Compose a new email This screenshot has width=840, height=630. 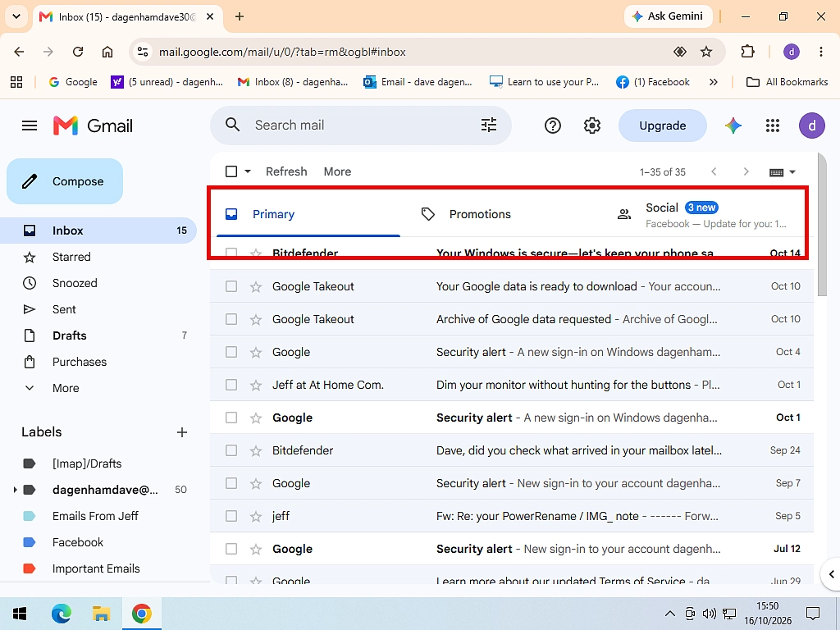point(65,181)
